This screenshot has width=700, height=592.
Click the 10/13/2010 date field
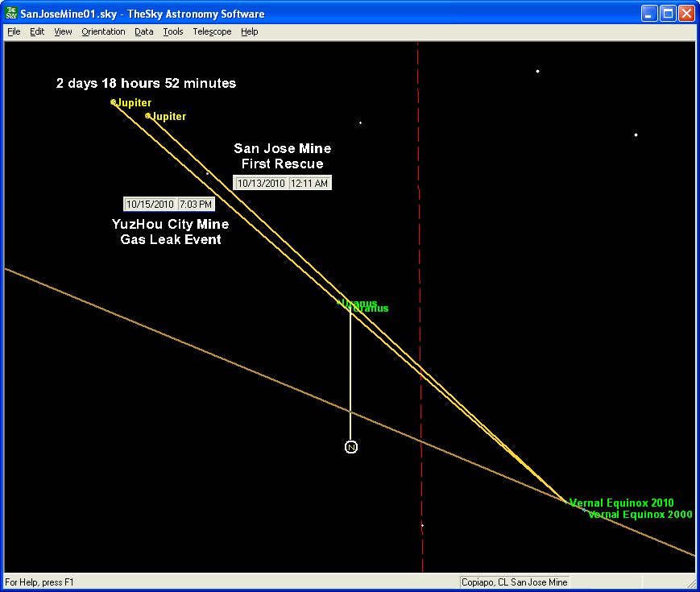[261, 184]
